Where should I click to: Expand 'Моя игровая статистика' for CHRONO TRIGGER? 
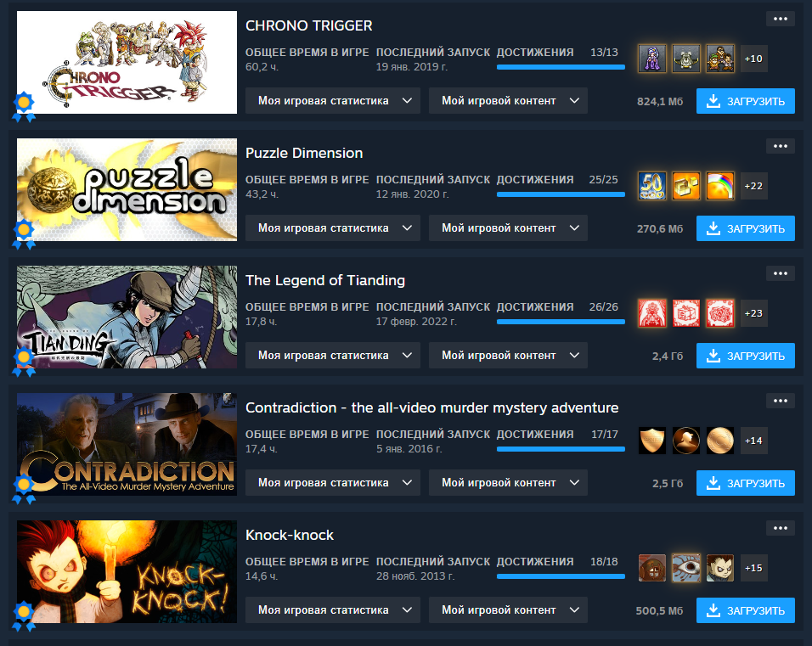pos(332,101)
